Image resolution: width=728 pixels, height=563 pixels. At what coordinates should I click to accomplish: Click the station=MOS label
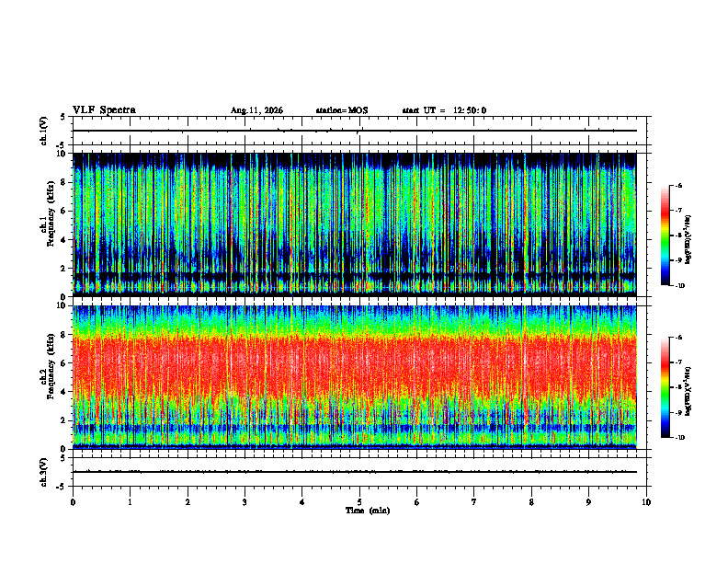point(342,110)
